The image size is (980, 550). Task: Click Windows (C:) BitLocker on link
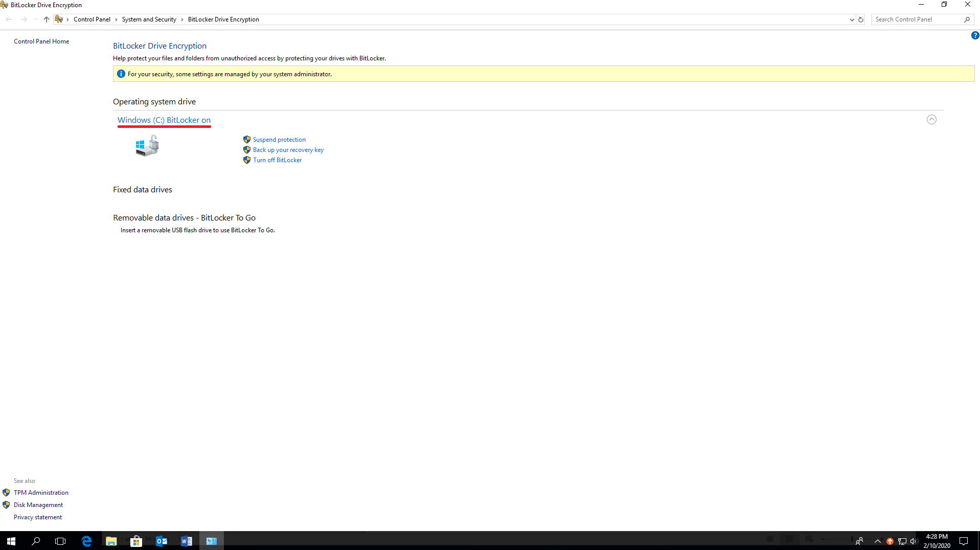(164, 120)
